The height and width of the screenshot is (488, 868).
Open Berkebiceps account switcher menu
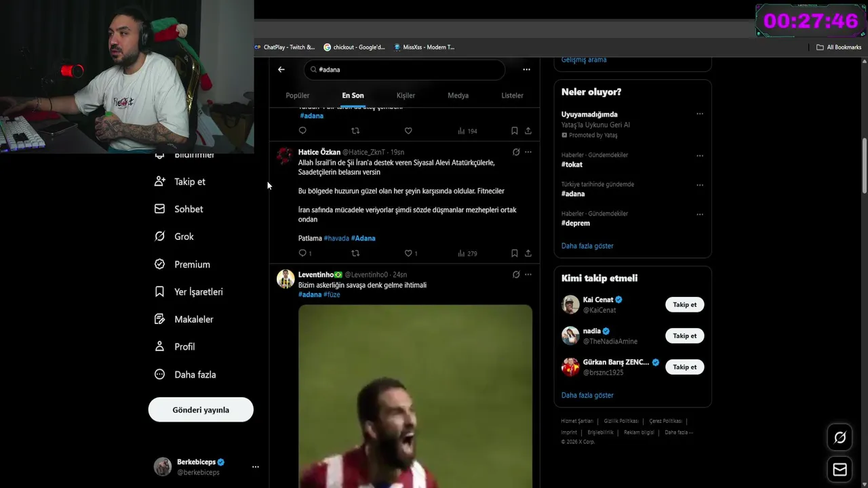(206, 467)
